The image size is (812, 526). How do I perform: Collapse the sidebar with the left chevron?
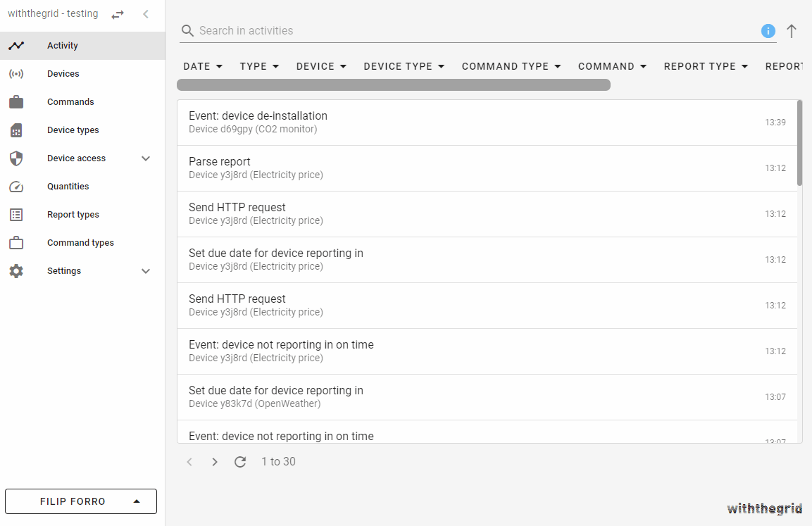pyautogui.click(x=146, y=14)
